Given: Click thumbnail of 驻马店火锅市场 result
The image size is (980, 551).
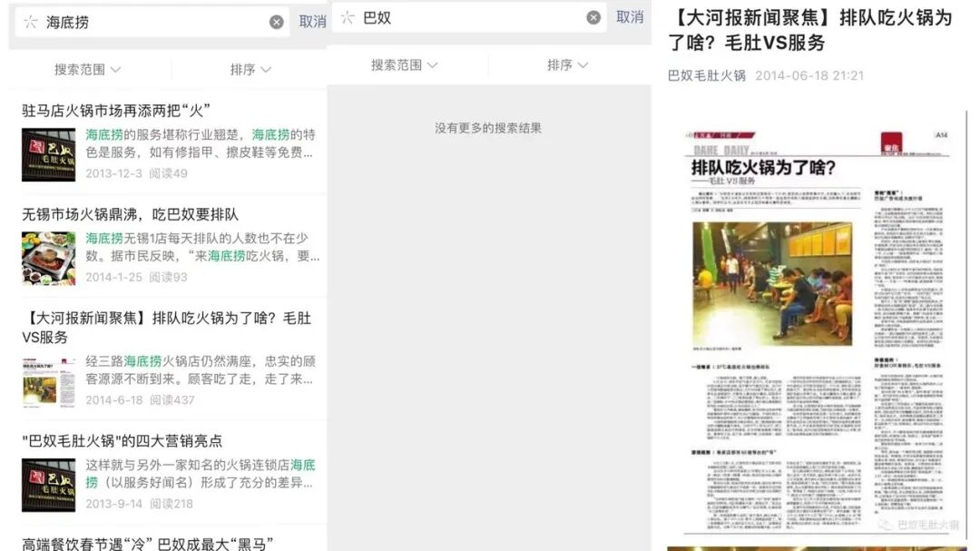Looking at the screenshot, I should pyautogui.click(x=49, y=154).
